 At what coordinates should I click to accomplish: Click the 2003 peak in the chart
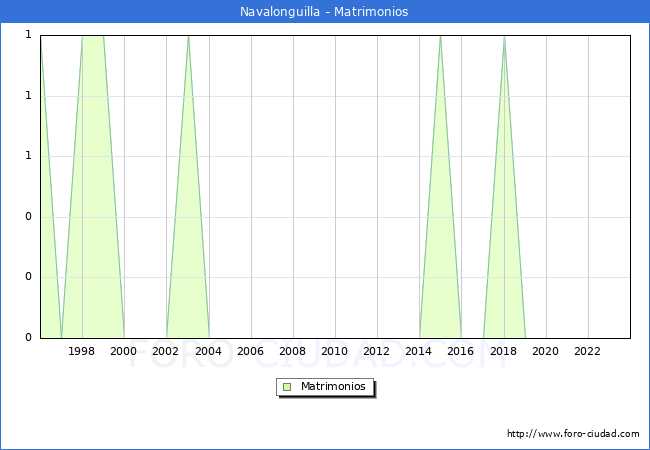point(188,40)
